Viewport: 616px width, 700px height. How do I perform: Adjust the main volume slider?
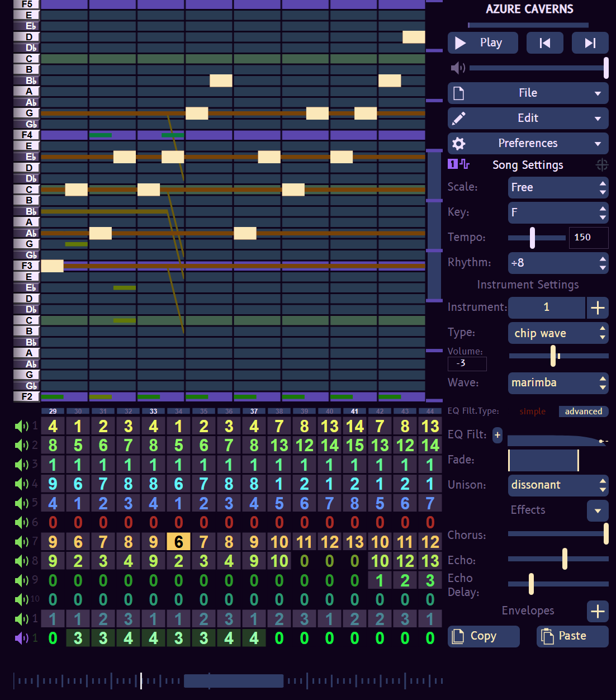click(x=539, y=68)
